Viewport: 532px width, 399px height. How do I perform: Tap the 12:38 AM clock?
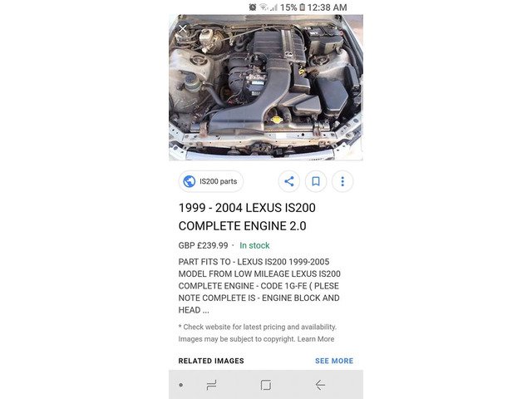tap(327, 7)
